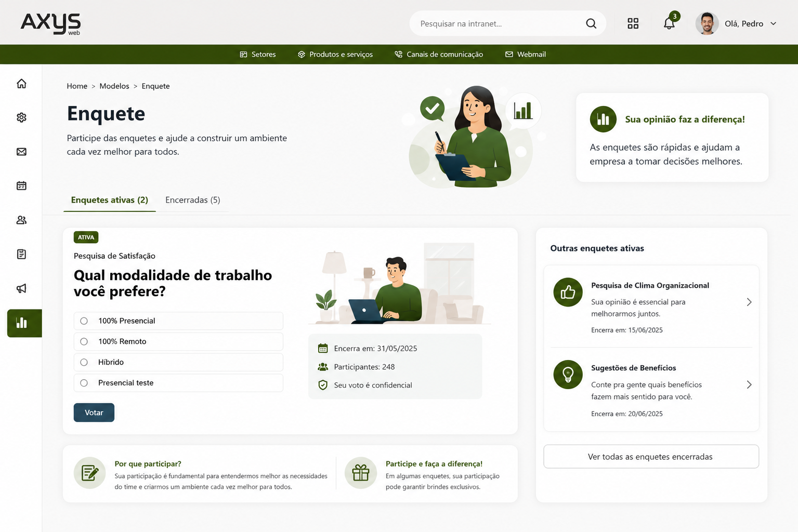The height and width of the screenshot is (532, 798).
Task: Select the active bar chart sidebar icon
Action: (x=24, y=323)
